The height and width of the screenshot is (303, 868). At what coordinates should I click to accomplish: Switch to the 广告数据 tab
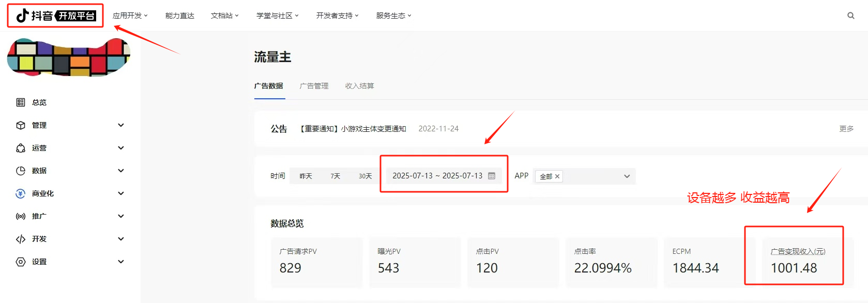[x=269, y=86]
